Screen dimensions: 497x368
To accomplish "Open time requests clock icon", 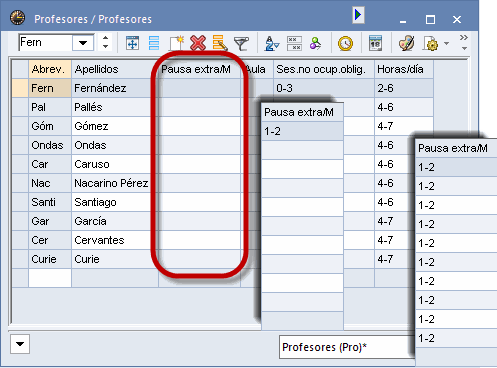I will click(345, 44).
